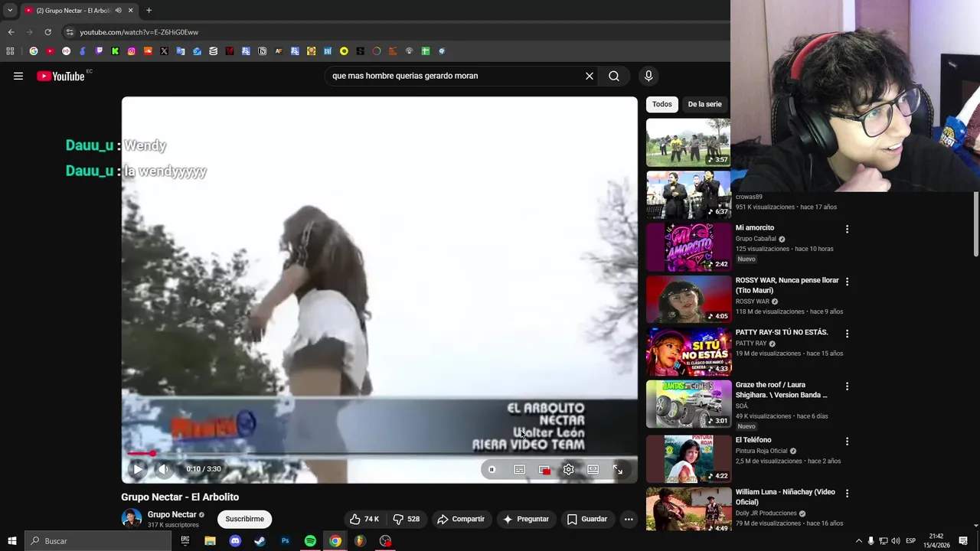This screenshot has height=551, width=980.
Task: Select the Todos filter chip
Action: (x=661, y=104)
